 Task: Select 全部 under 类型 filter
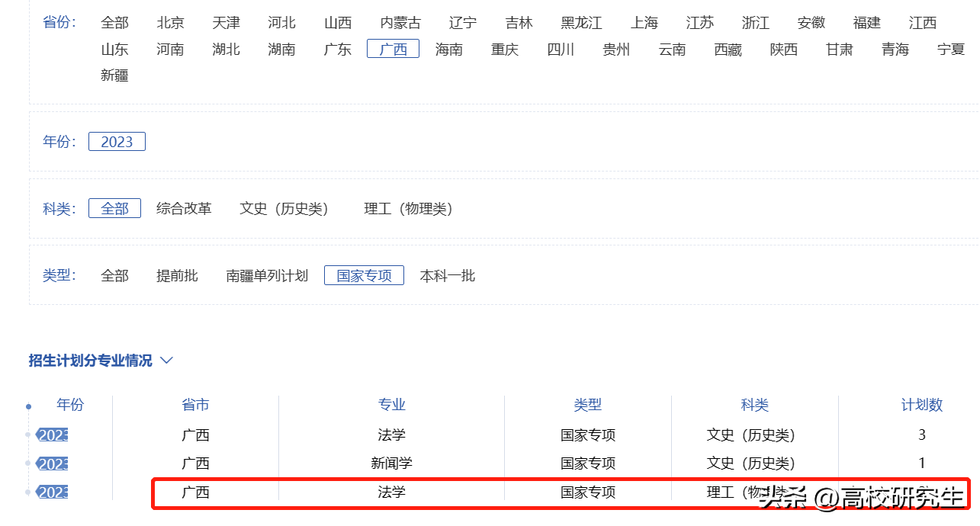point(114,276)
